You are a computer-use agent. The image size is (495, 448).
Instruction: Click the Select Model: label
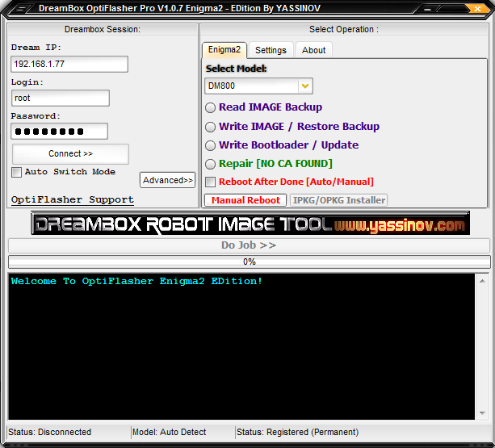pyautogui.click(x=236, y=69)
